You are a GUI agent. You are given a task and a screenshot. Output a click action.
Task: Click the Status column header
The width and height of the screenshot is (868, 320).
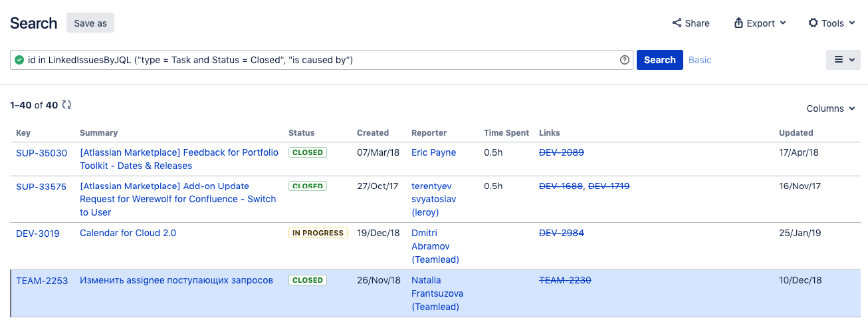pyautogui.click(x=301, y=132)
